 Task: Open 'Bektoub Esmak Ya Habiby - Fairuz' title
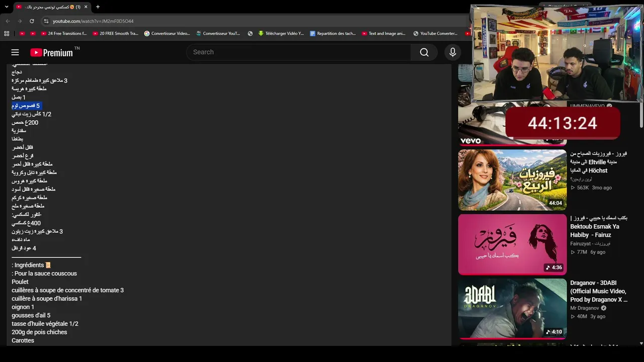(x=599, y=226)
